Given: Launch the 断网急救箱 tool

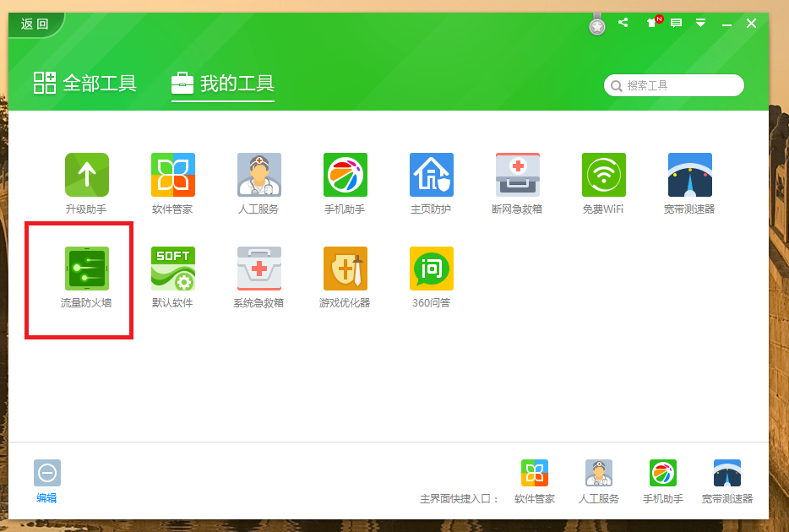Looking at the screenshot, I should click(x=517, y=175).
